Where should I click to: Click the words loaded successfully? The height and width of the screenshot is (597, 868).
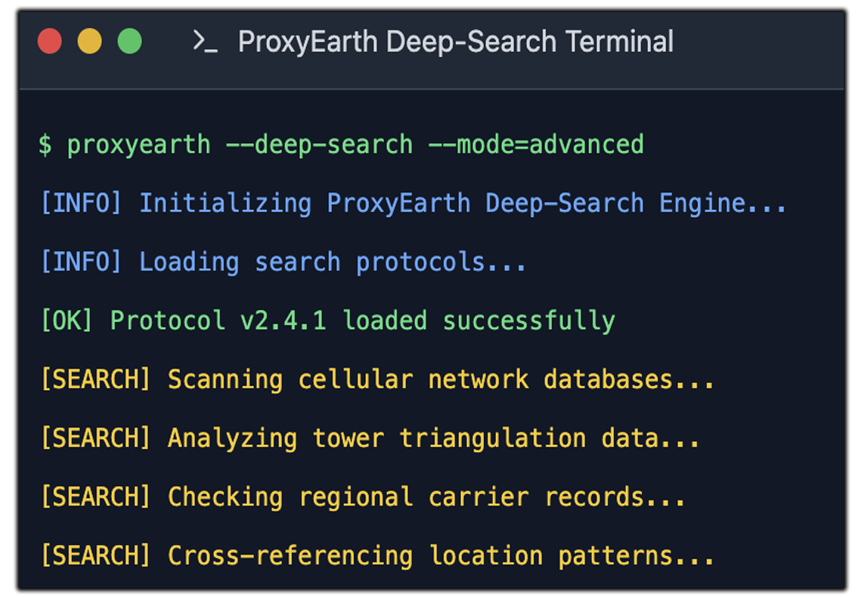click(479, 320)
